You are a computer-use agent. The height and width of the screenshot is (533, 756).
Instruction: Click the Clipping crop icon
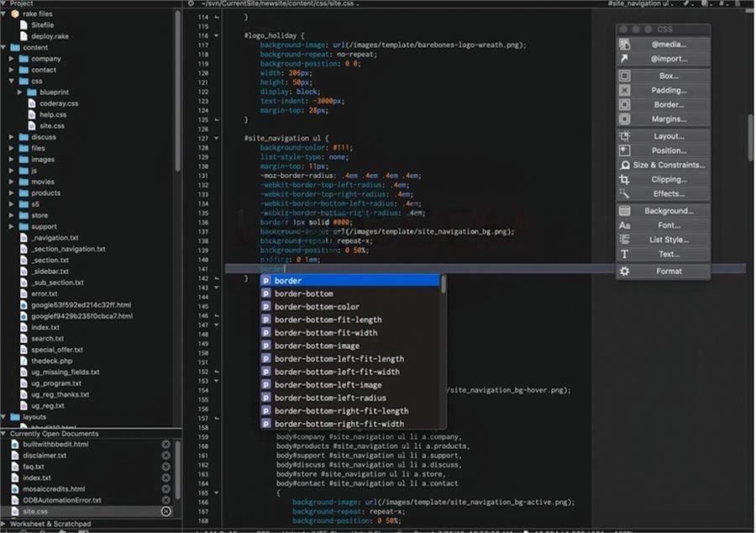point(625,179)
